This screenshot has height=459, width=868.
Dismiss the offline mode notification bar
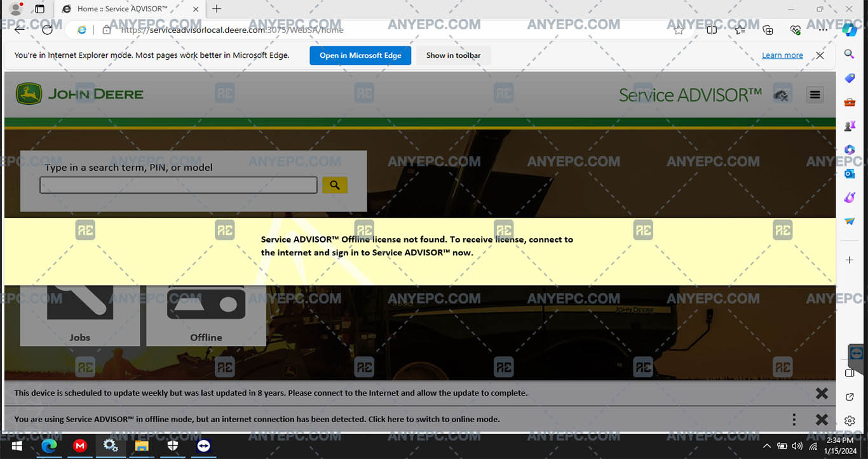click(x=822, y=420)
